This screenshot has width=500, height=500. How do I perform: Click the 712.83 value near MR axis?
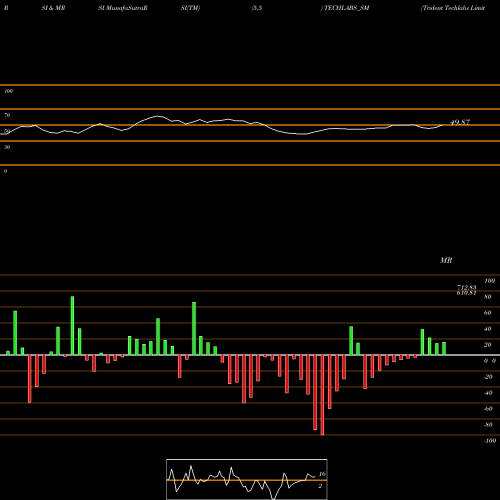pos(467,287)
